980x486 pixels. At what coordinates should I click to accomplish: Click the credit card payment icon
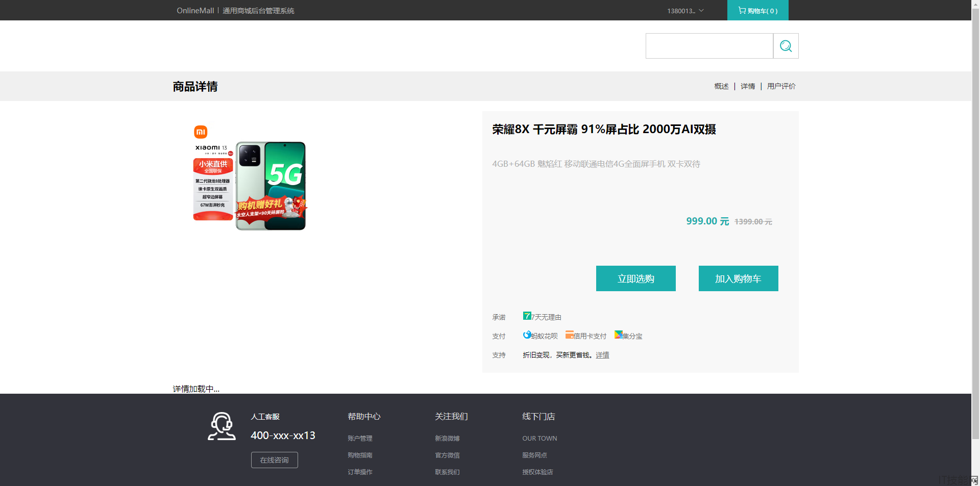(569, 335)
